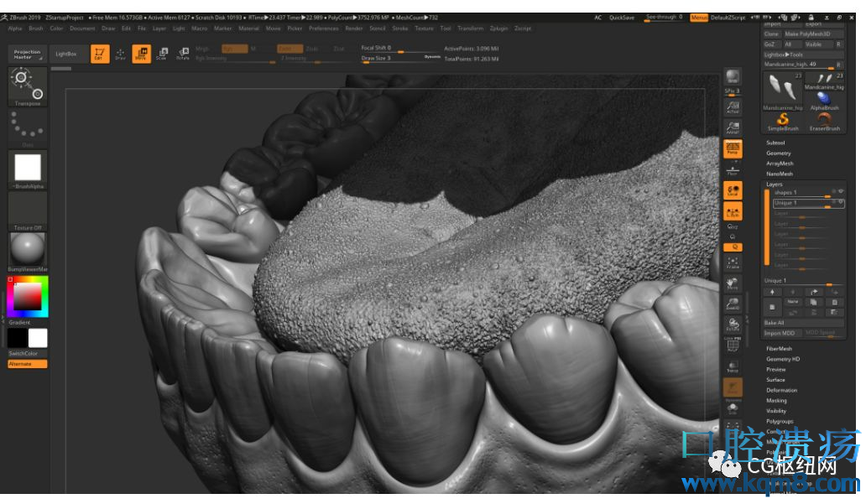Click the Rotate view icon
Viewport: 866px width, 504px height.
pos(733,325)
